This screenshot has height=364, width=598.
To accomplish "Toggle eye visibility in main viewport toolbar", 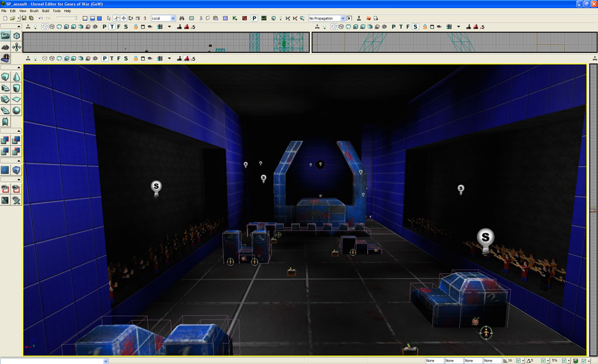I will click(x=150, y=58).
